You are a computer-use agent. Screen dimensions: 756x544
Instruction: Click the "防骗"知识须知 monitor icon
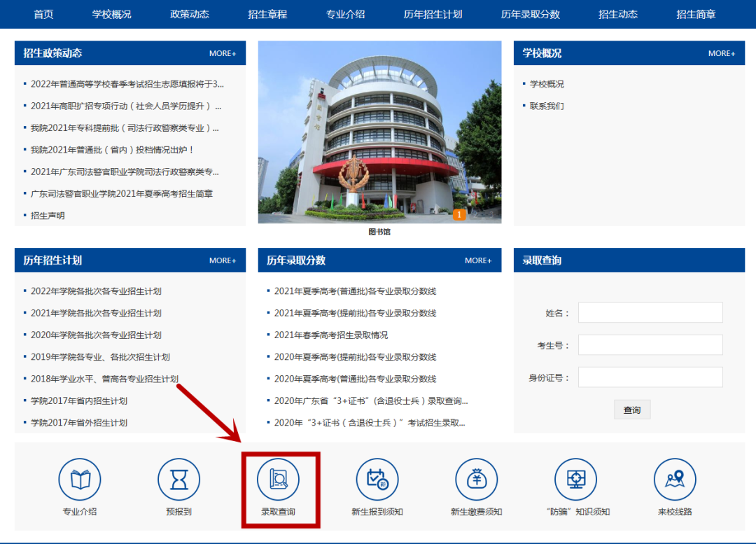(x=575, y=480)
